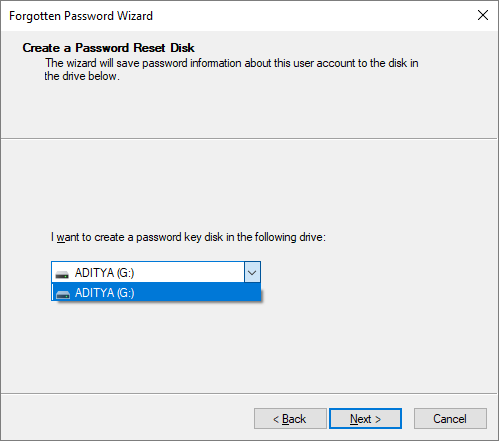Click the drive icon in the highlighted list entry
This screenshot has width=499, height=441.
click(63, 294)
